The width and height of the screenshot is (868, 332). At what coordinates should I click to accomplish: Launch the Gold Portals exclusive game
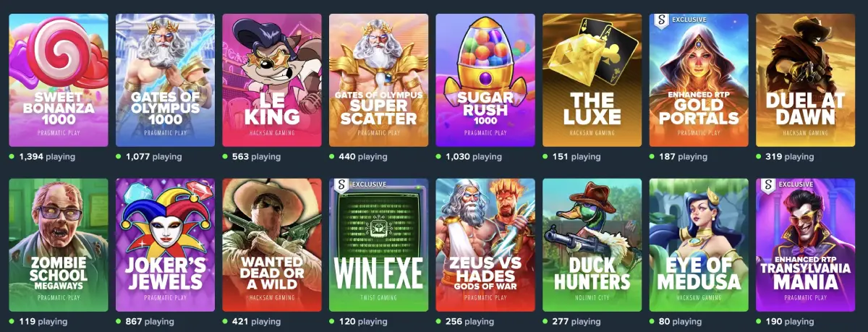[x=699, y=80]
